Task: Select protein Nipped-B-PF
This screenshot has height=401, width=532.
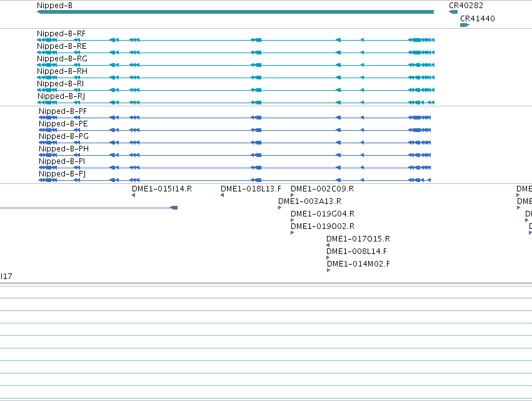Action: tap(235, 118)
